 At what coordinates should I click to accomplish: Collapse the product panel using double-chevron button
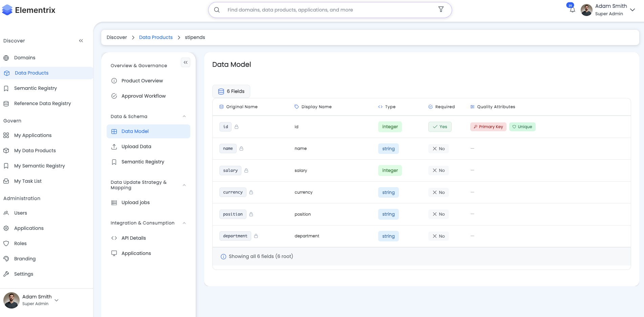186,62
